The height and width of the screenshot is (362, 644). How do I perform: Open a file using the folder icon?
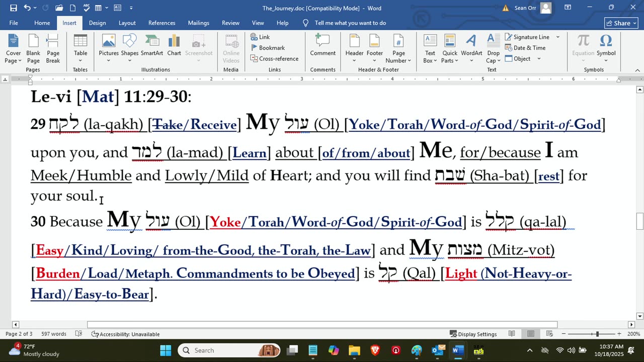59,8
